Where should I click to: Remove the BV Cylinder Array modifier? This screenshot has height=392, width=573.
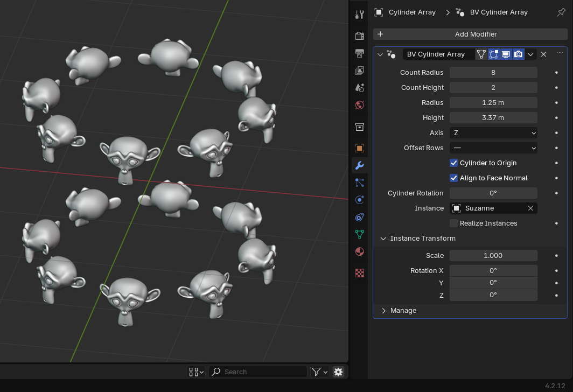point(544,54)
